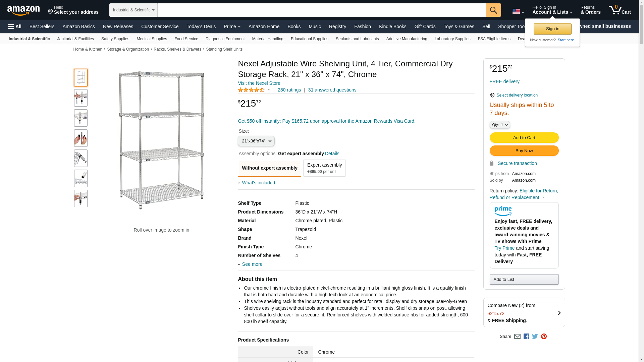Share product via email icon
This screenshot has width=644, height=362.
coord(517,337)
